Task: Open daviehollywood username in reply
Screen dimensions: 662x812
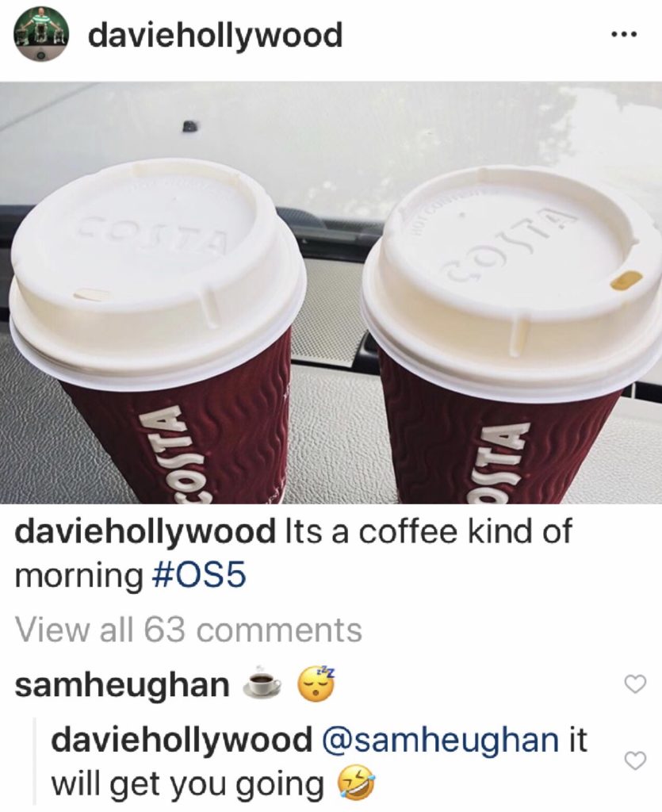Action: tap(181, 741)
